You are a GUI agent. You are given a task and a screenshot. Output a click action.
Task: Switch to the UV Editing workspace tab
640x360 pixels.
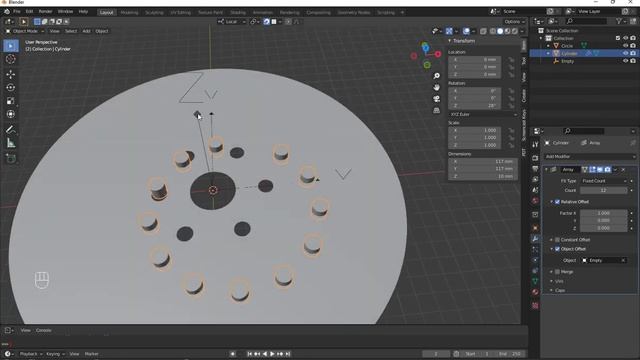pyautogui.click(x=180, y=13)
